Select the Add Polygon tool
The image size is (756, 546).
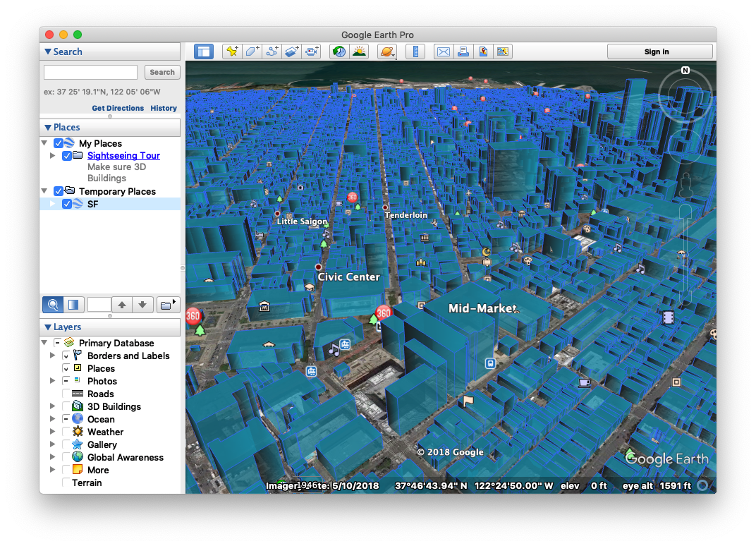tap(252, 51)
